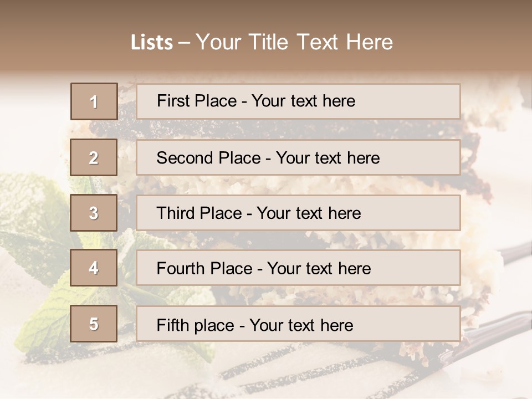Select the "Second Place" text box

point(298,157)
